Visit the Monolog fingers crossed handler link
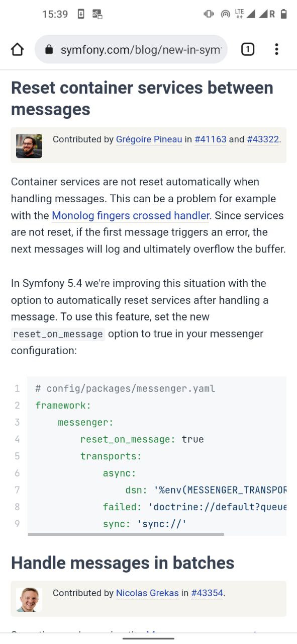The image size is (297, 644). coord(131,216)
